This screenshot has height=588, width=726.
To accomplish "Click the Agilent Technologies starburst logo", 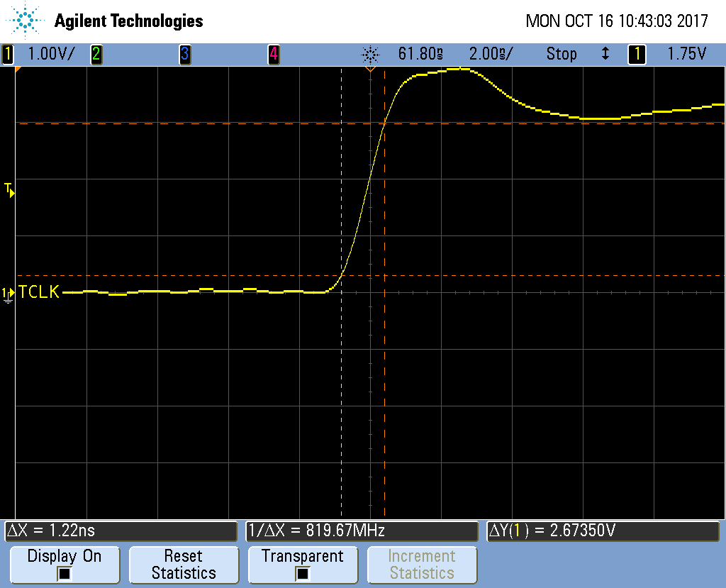I will (x=26, y=21).
